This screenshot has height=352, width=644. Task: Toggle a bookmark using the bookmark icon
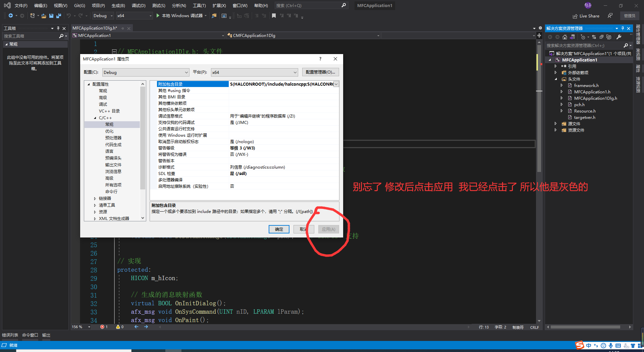274,15
